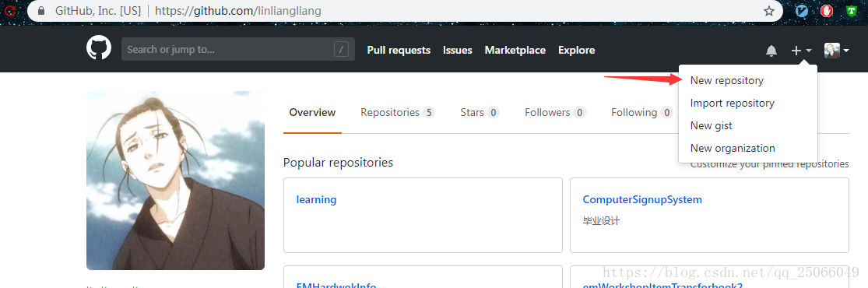Open the user avatar menu in header
868x288 pixels.
[x=836, y=51]
